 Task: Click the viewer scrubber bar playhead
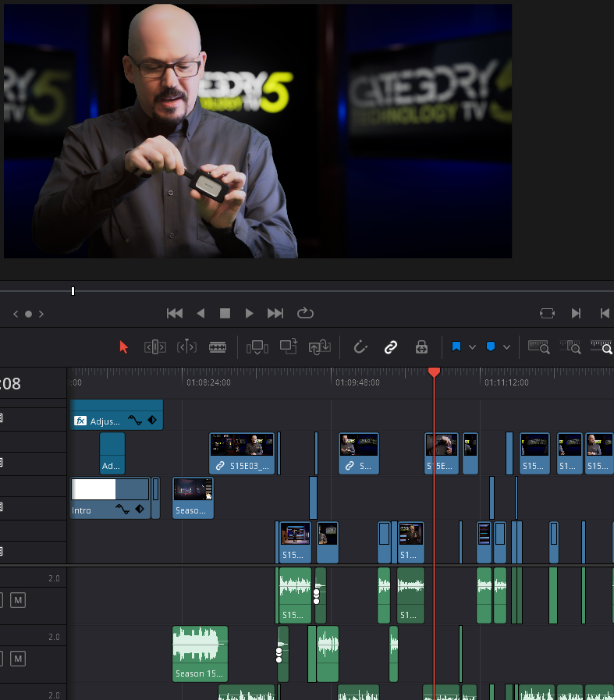click(x=73, y=291)
